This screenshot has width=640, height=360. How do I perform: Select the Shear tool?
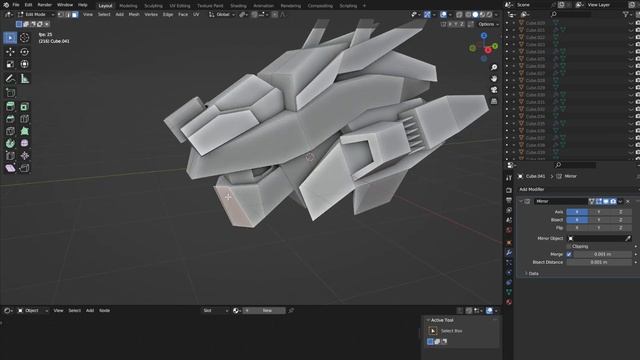[10, 168]
